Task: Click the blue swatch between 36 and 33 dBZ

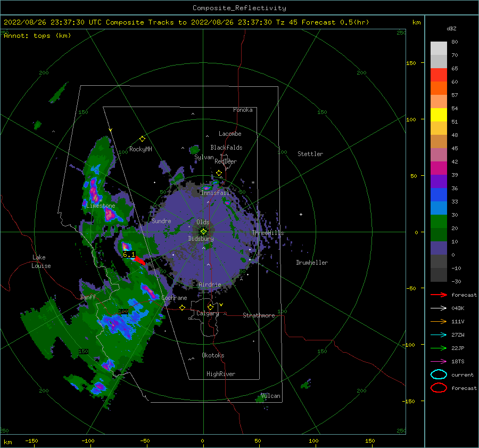Action: pyautogui.click(x=439, y=195)
